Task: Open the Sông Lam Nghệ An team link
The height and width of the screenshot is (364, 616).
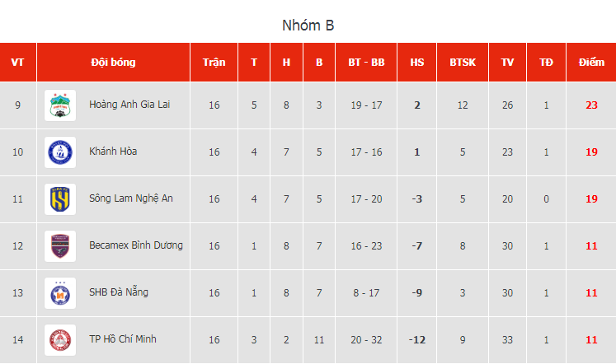Action: [x=131, y=198]
